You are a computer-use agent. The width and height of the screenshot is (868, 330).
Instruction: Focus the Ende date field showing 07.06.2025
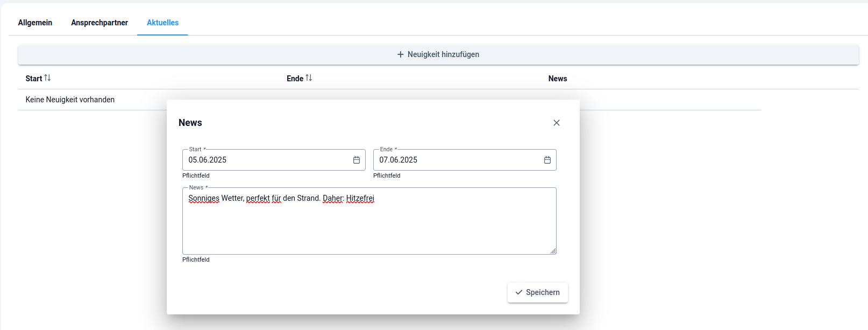(x=457, y=160)
